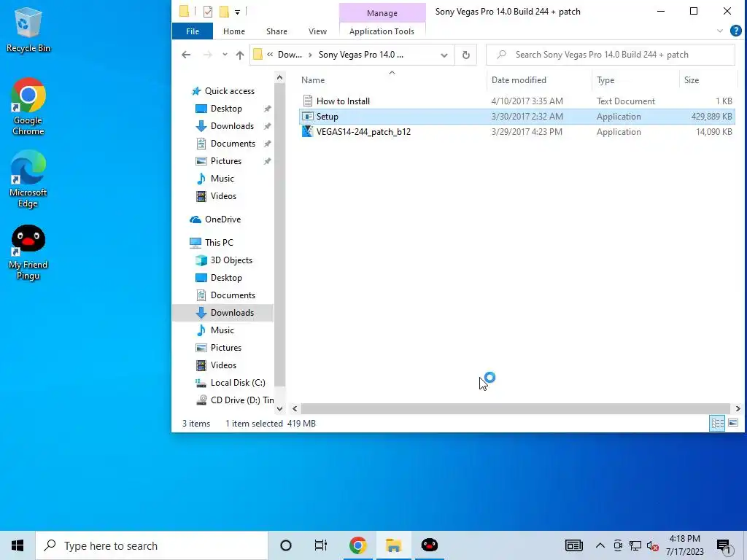
Task: Switch to the View ribbon tab
Action: (x=317, y=31)
